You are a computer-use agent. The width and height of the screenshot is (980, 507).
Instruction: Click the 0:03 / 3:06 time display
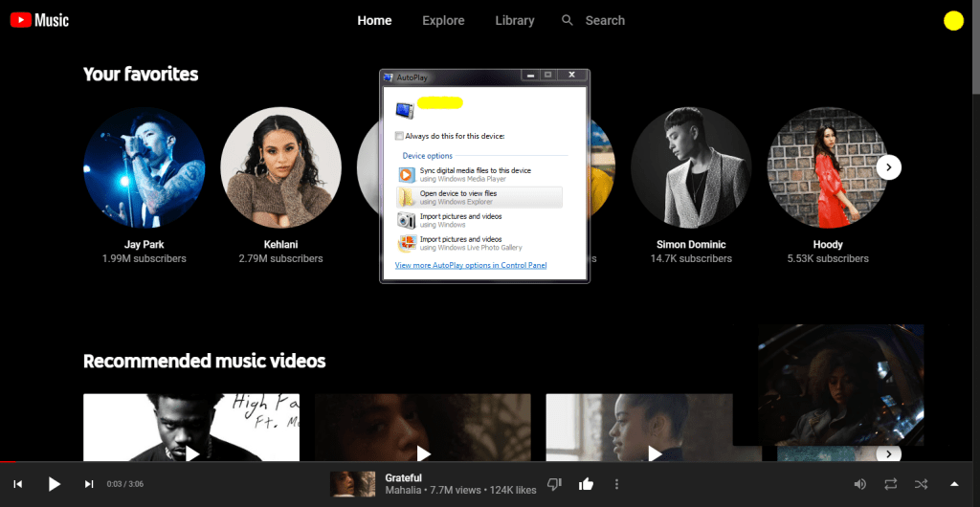pyautogui.click(x=125, y=484)
